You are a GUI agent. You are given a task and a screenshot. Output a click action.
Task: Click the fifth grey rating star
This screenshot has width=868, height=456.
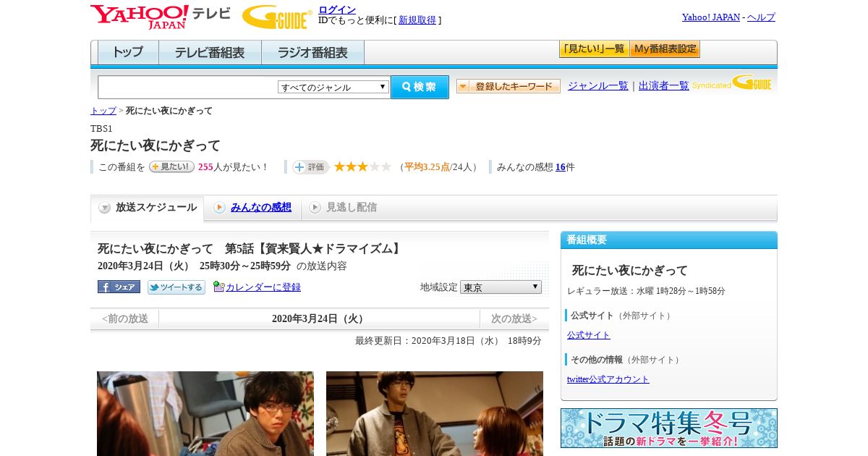pos(386,166)
